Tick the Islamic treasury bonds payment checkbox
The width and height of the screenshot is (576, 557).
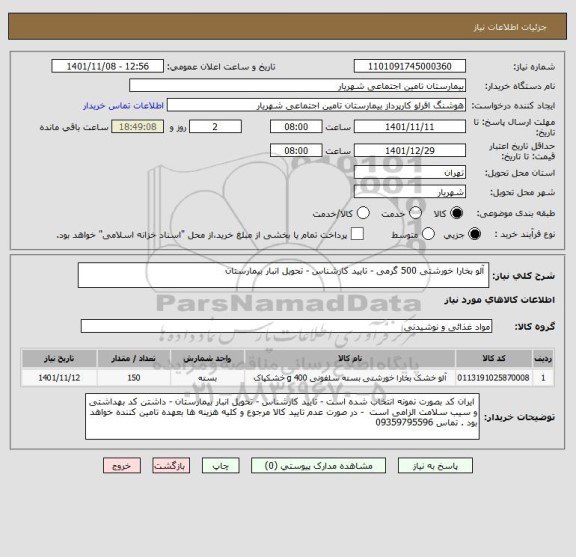click(x=357, y=234)
